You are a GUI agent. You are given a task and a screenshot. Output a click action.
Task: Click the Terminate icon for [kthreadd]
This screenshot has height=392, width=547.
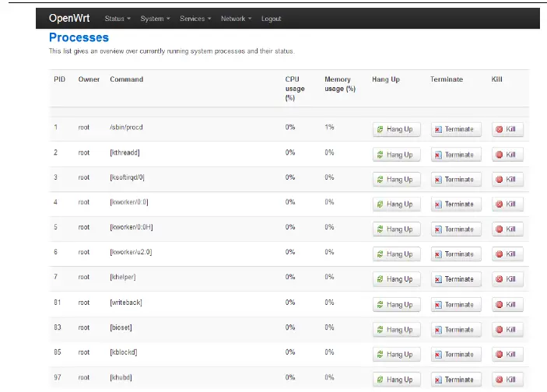(438, 155)
